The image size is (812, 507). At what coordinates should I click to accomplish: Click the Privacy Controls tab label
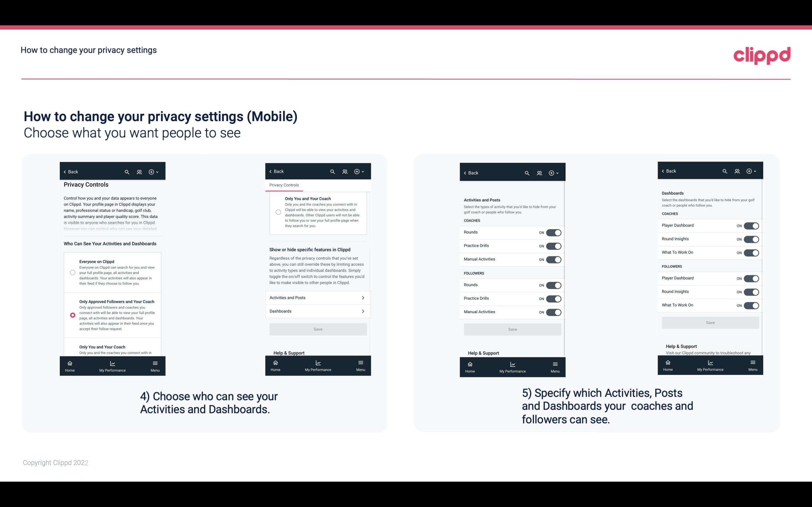click(284, 185)
